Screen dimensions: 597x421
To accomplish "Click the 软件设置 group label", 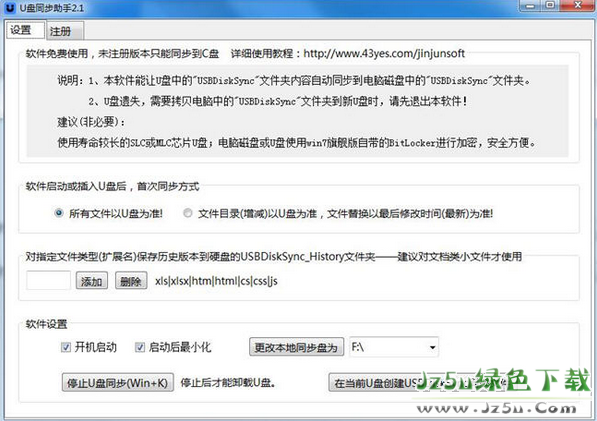I will [x=46, y=324].
